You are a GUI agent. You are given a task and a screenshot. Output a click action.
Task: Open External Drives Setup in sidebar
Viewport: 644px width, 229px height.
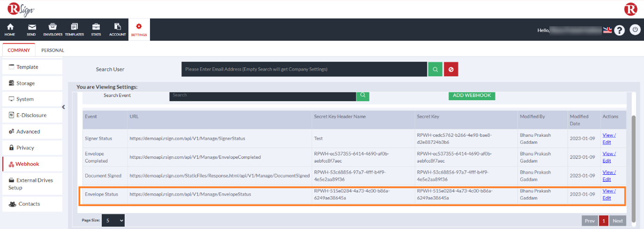(x=32, y=183)
